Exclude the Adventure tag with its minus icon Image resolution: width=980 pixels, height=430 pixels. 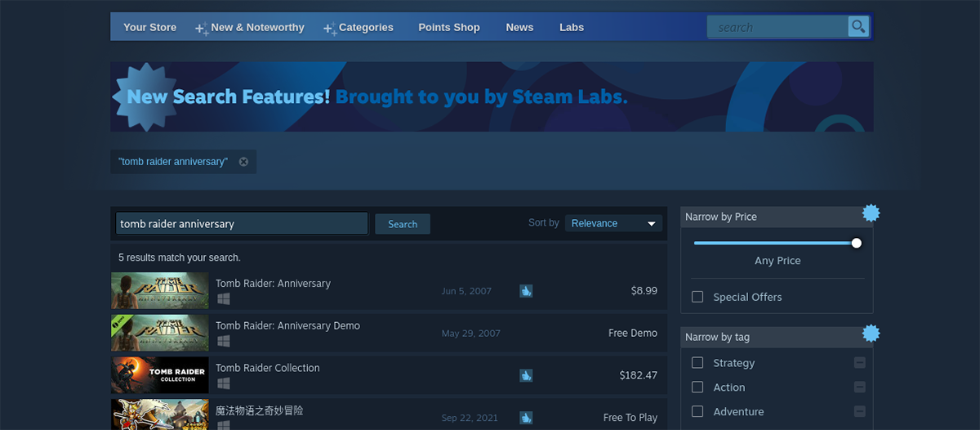(860, 412)
